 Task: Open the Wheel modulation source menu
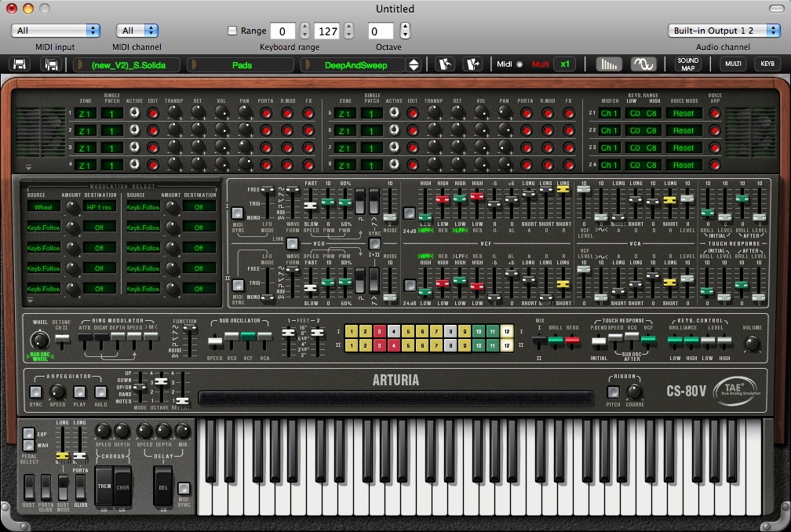(43, 206)
